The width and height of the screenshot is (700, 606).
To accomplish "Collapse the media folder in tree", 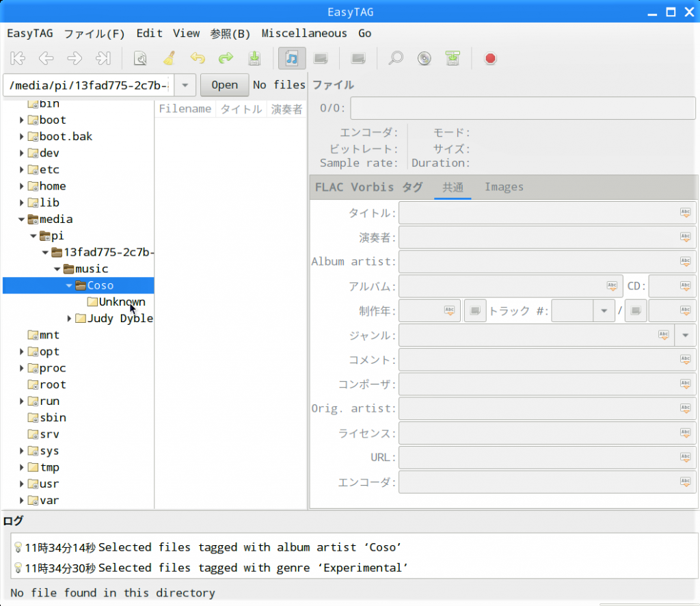I will (x=21, y=220).
